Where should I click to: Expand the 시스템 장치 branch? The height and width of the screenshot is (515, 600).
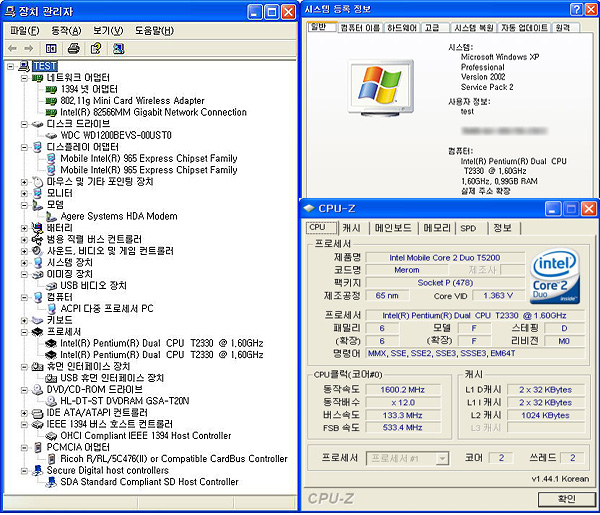[x=24, y=263]
